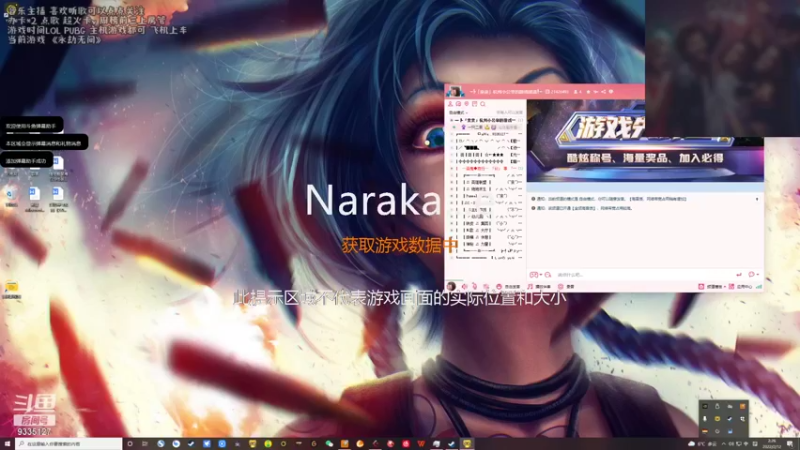800x450 pixels.
Task: Collapse hidden icons with the tray chevron
Action: (723, 444)
